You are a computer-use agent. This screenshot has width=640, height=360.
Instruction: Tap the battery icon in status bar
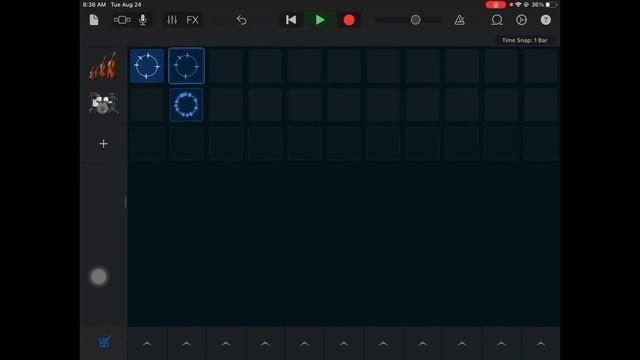tap(551, 5)
